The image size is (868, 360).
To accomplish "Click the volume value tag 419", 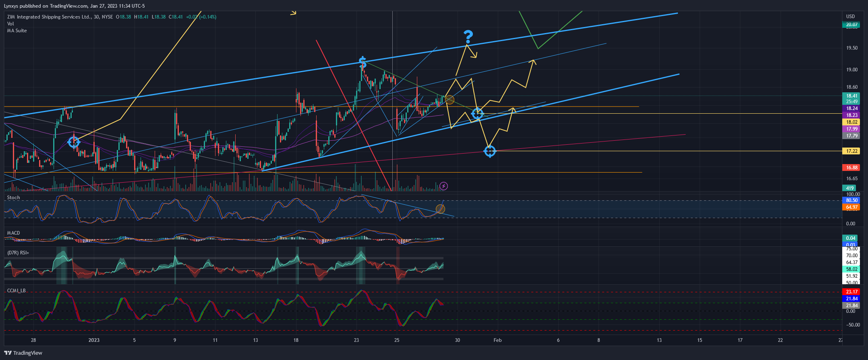I will [x=849, y=188].
